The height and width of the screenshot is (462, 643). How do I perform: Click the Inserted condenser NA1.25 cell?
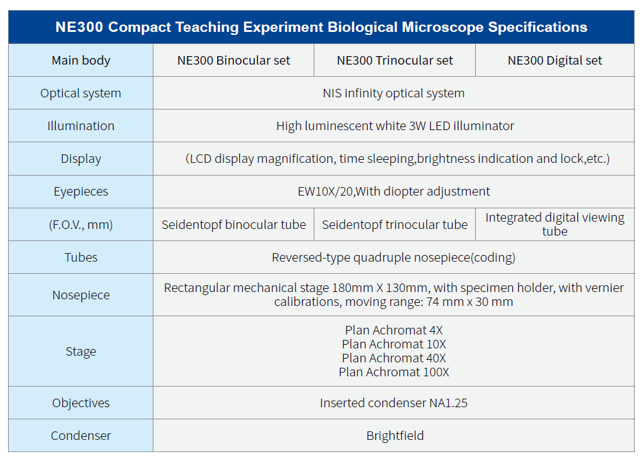[x=394, y=403]
